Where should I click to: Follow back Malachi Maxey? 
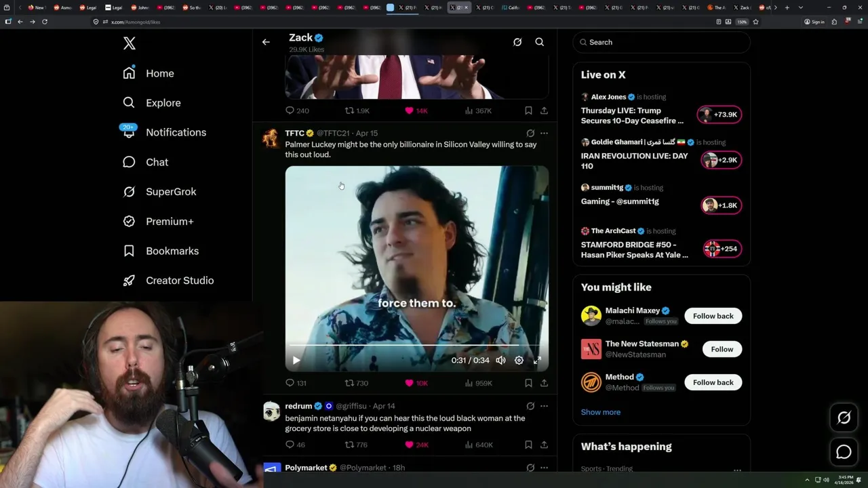tap(713, 316)
